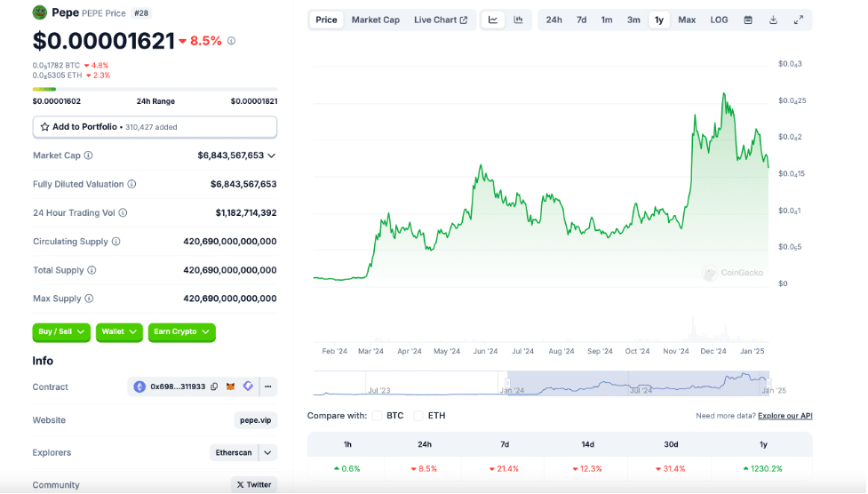
Task: Click the Pepe coin logo icon
Action: (x=40, y=12)
